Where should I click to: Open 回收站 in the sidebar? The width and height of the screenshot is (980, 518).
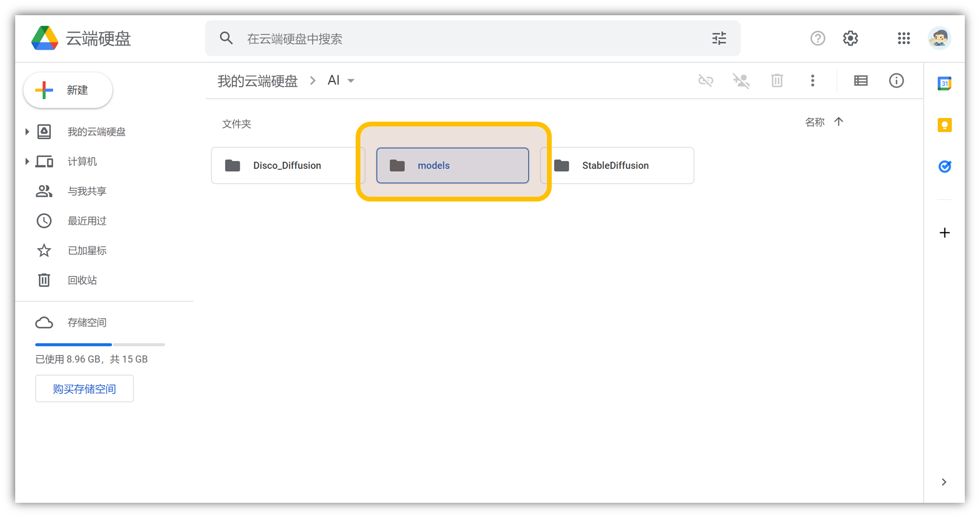tap(82, 280)
